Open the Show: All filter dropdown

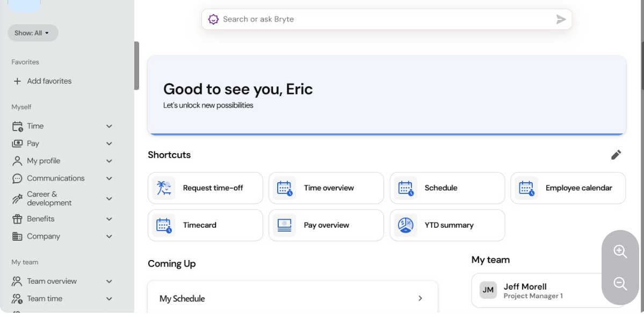[33, 33]
